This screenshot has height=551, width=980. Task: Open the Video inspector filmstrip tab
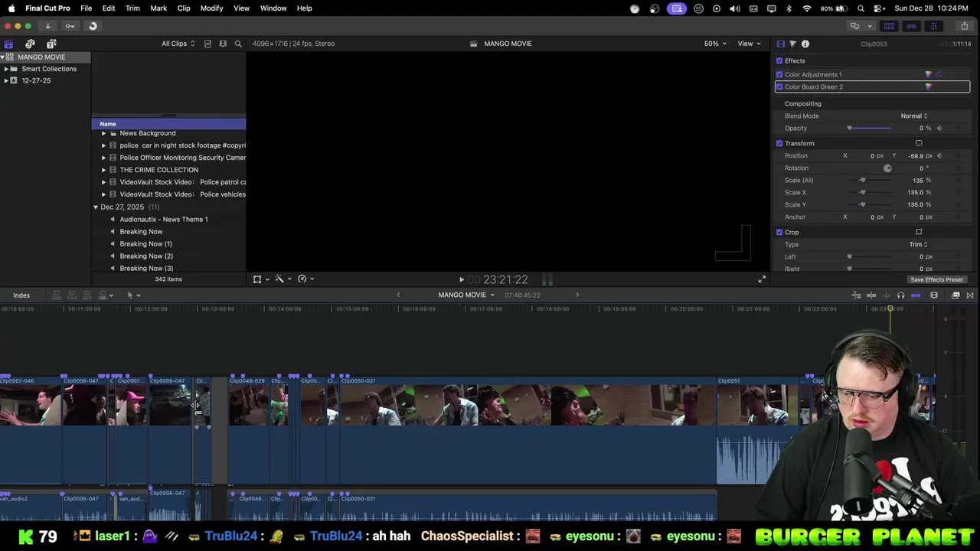pyautogui.click(x=780, y=44)
